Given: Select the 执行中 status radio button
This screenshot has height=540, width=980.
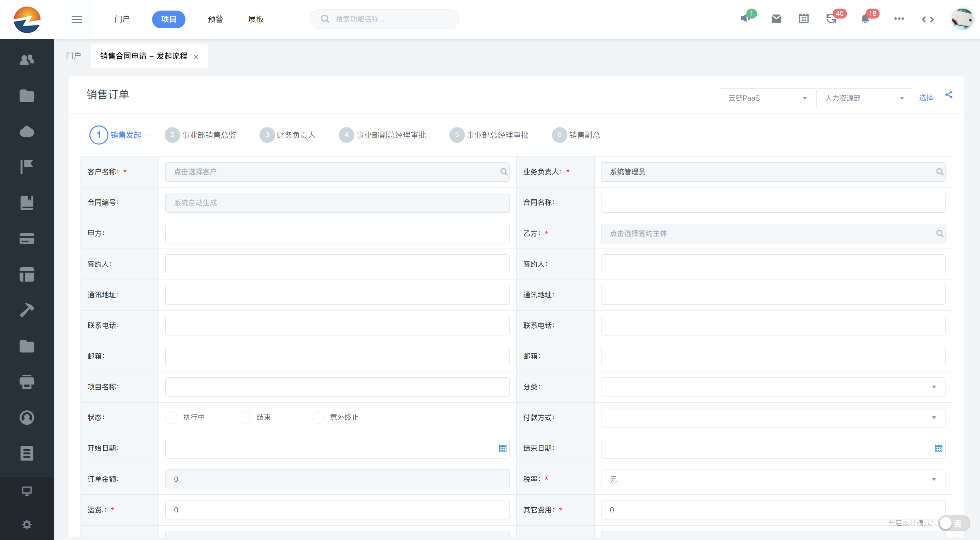Looking at the screenshot, I should (x=172, y=417).
